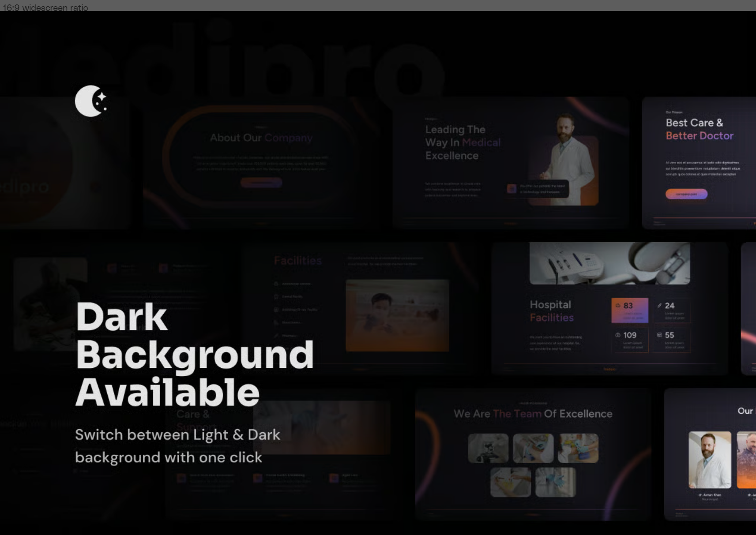Viewport: 756px width, 535px height.
Task: Click the 109 stat card
Action: point(630,340)
